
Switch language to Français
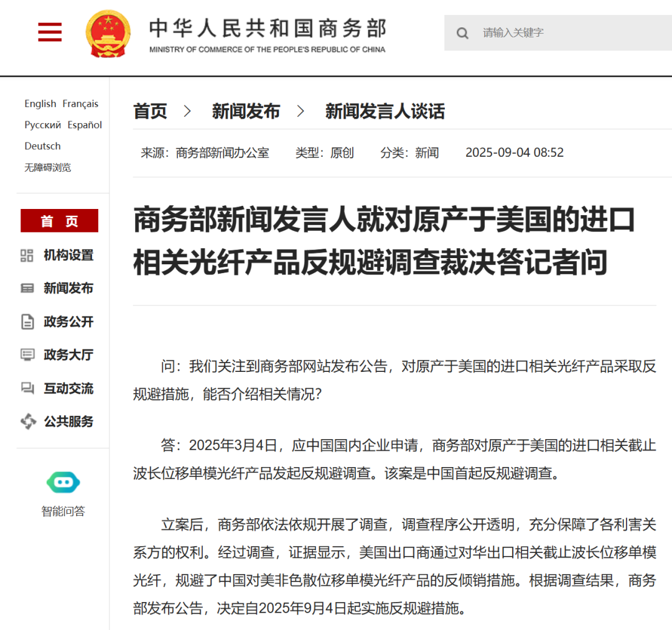click(x=80, y=104)
